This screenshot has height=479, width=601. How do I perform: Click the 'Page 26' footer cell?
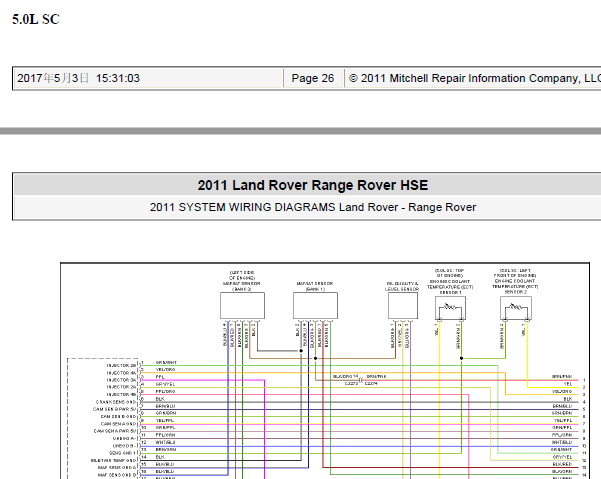(313, 78)
